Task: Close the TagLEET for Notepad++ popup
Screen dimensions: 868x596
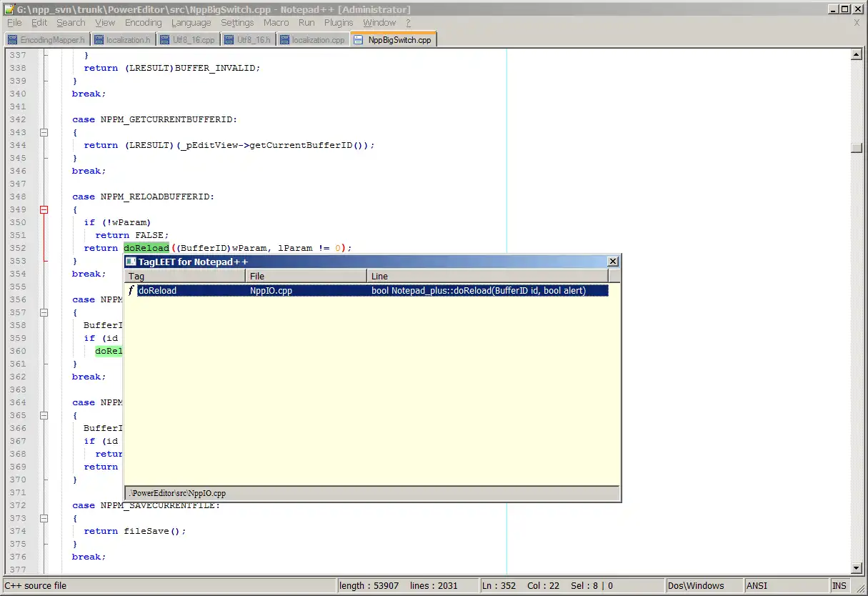Action: [x=612, y=262]
